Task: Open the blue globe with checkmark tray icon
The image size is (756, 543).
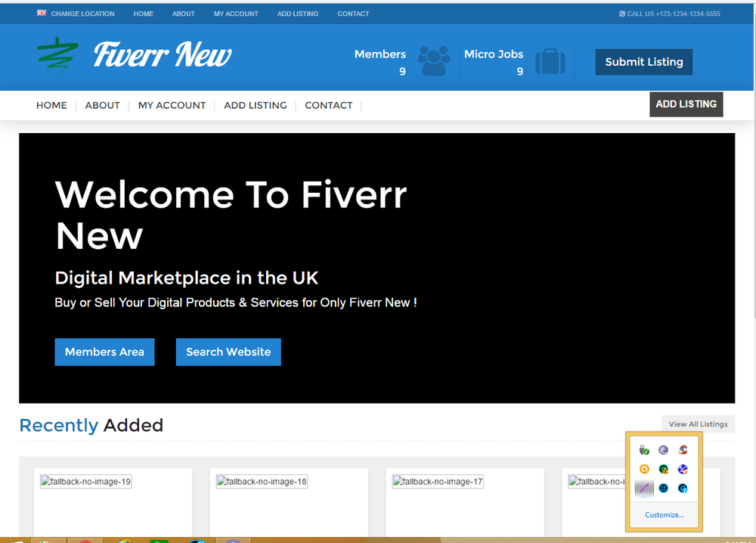Action: [683, 469]
